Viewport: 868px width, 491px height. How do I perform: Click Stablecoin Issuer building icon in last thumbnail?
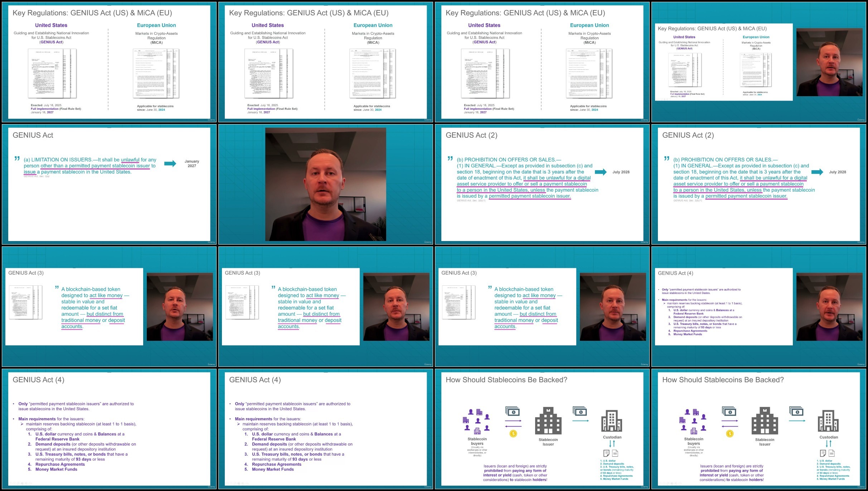tap(765, 421)
